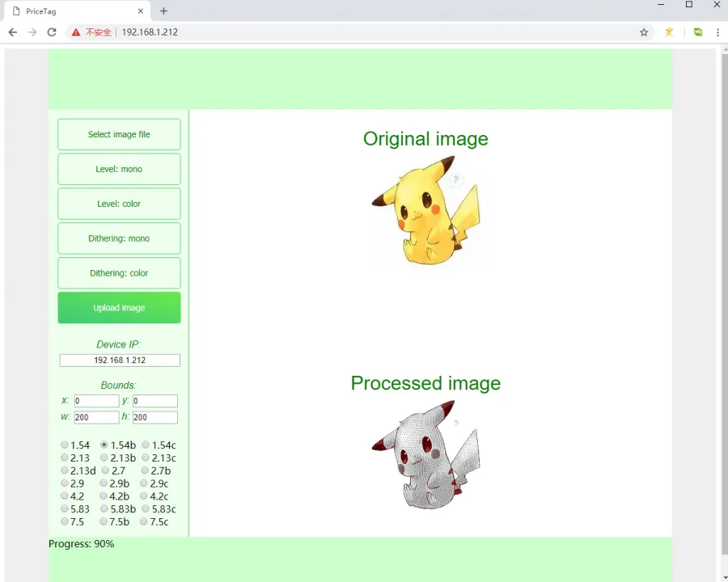728x582 pixels.
Task: Bookmark page with the star icon
Action: point(644,32)
